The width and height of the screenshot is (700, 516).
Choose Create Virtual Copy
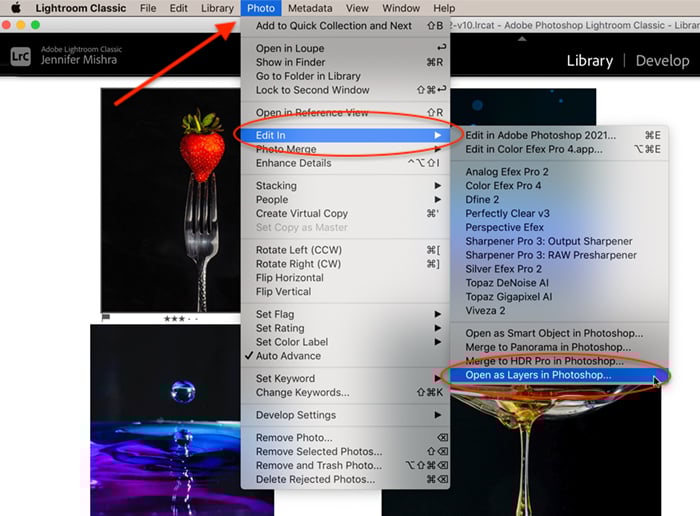tap(345, 213)
